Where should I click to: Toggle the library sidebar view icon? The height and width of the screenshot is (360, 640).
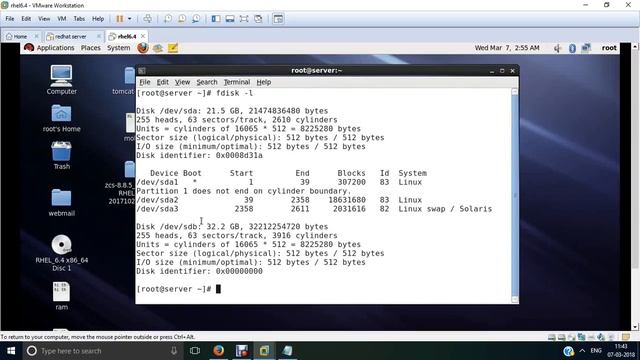tap(216, 19)
